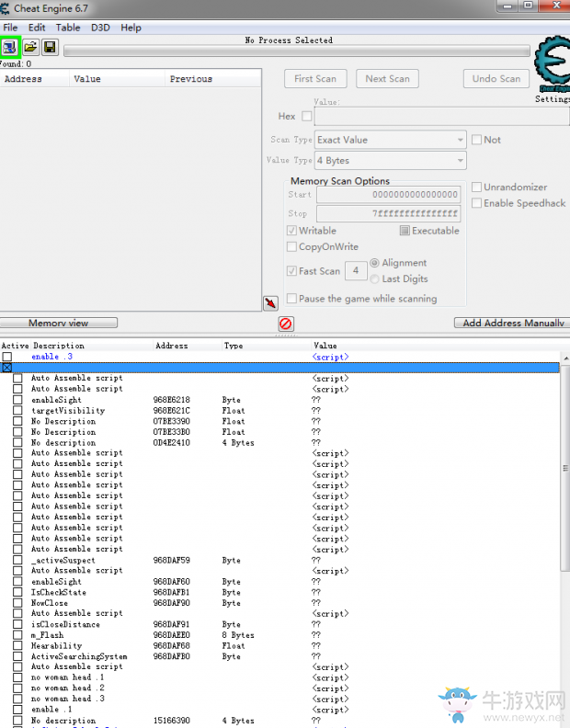Activate 'enable .1' entry checkbox
This screenshot has height=728, width=570.
[x=17, y=710]
